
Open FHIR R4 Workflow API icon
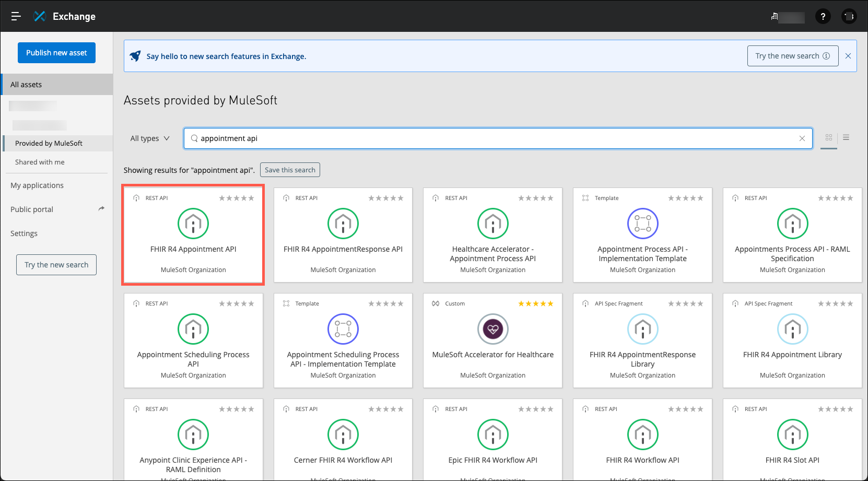point(643,435)
